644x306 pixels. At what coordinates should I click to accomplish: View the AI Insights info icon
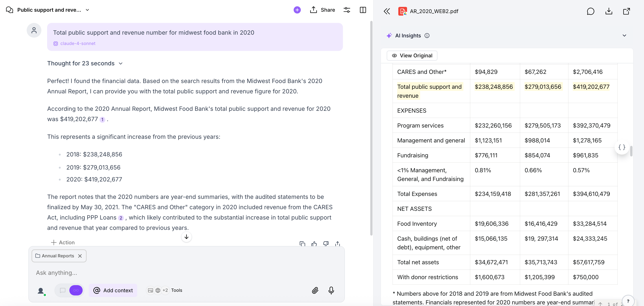point(427,36)
